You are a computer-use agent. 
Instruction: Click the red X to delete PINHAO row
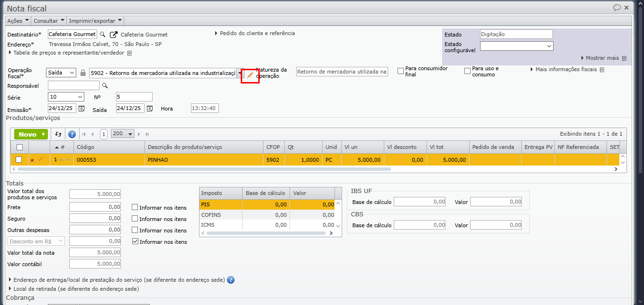[x=32, y=160]
